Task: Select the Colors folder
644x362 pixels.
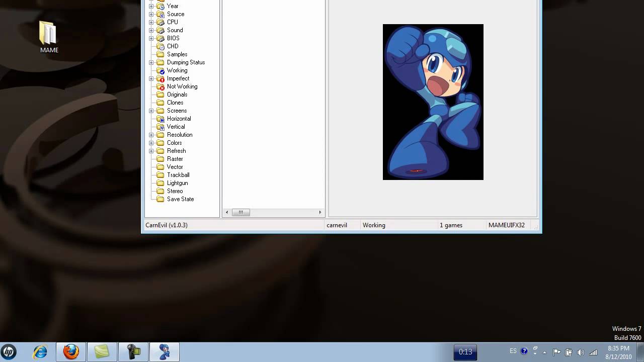Action: (x=169, y=143)
